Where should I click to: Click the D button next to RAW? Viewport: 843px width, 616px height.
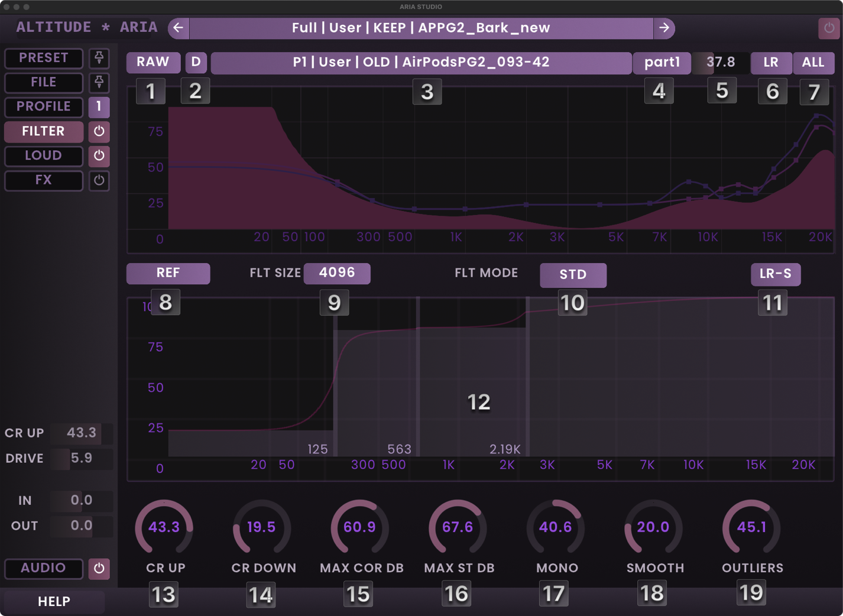(196, 62)
